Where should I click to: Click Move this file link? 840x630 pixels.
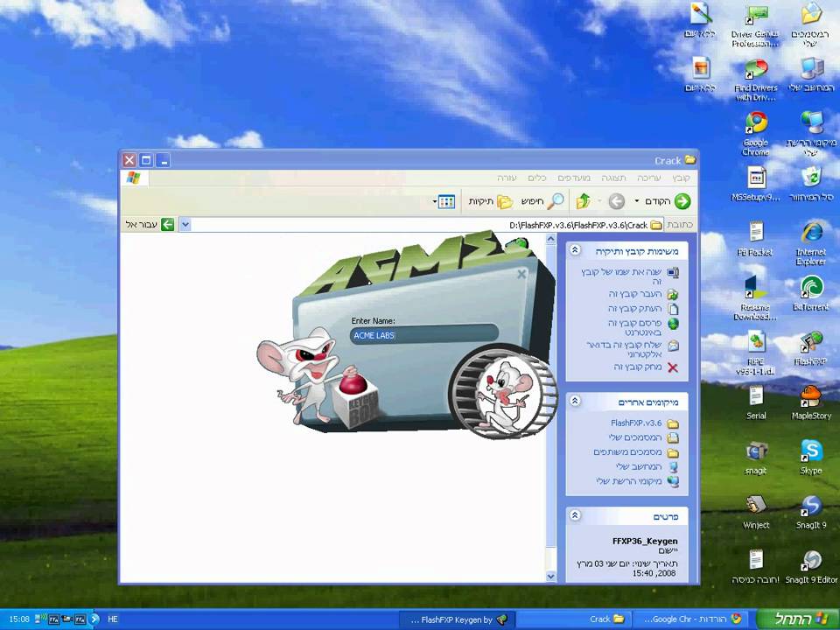[643, 294]
